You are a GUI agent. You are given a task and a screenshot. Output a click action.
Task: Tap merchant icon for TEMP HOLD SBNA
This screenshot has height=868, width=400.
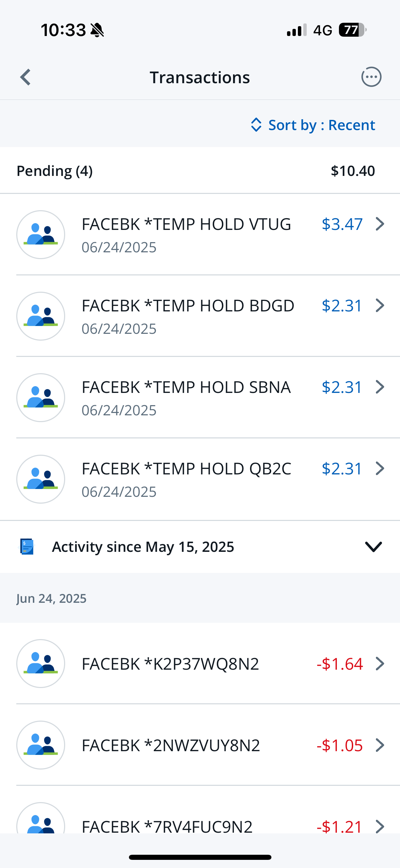(41, 398)
